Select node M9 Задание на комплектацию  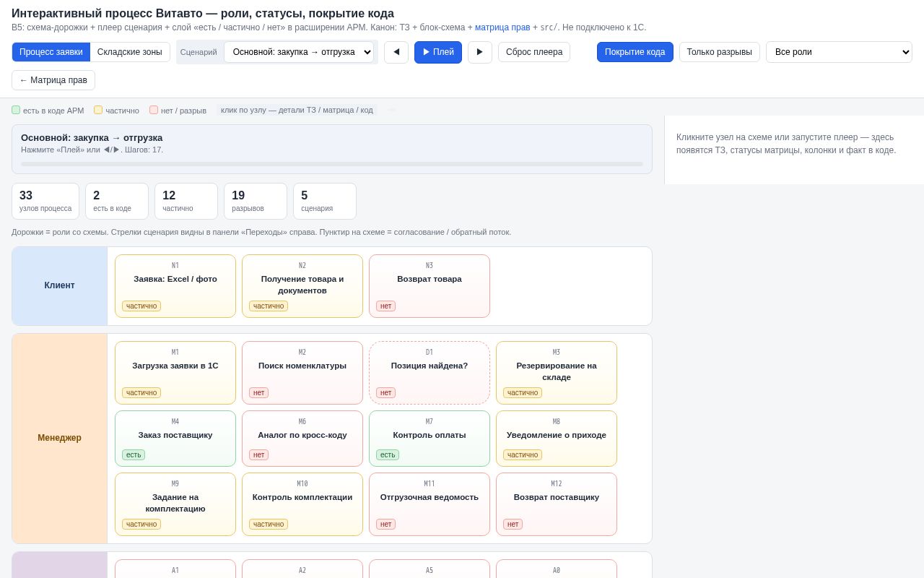(175, 504)
